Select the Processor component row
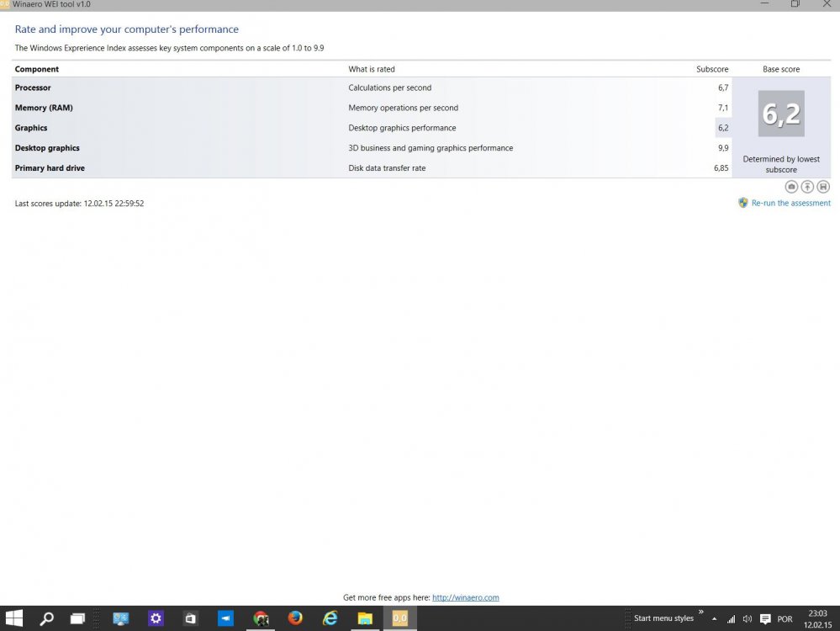This screenshot has width=840, height=631. click(372, 87)
